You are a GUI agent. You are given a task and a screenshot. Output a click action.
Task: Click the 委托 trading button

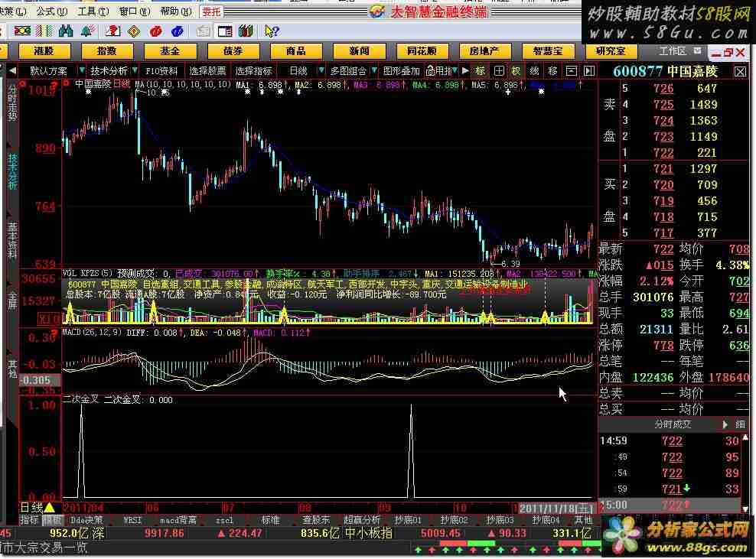[x=211, y=11]
